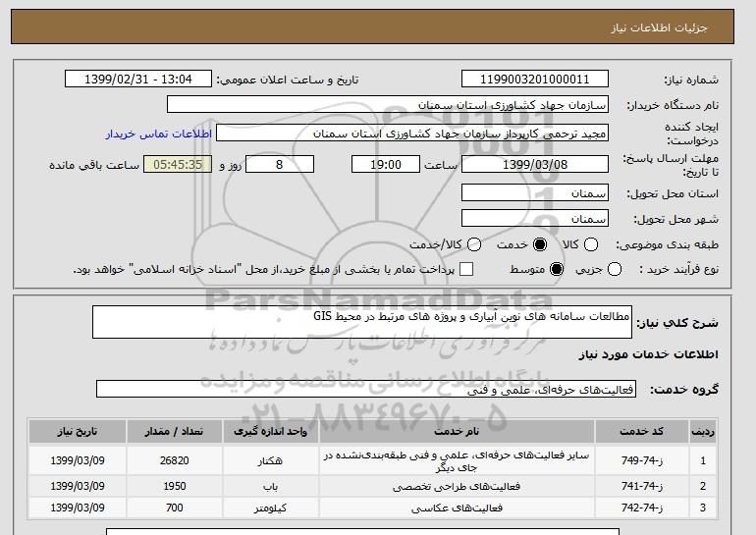756x535 pixels.
Task: Click the unit cell هکتار
Action: (x=270, y=460)
